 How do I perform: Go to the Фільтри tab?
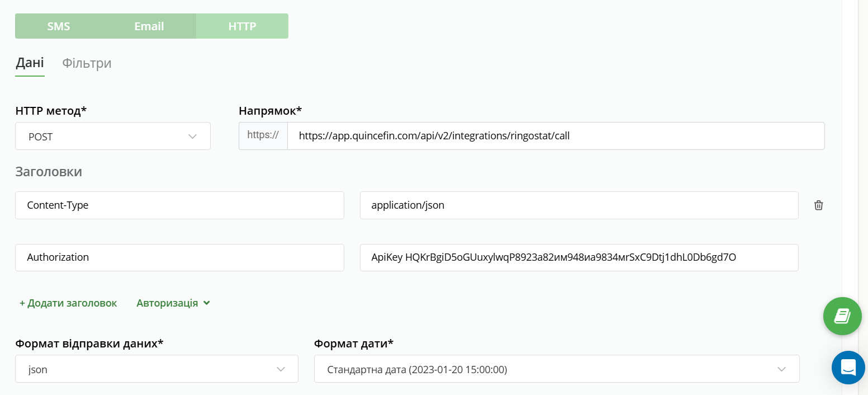click(x=87, y=63)
